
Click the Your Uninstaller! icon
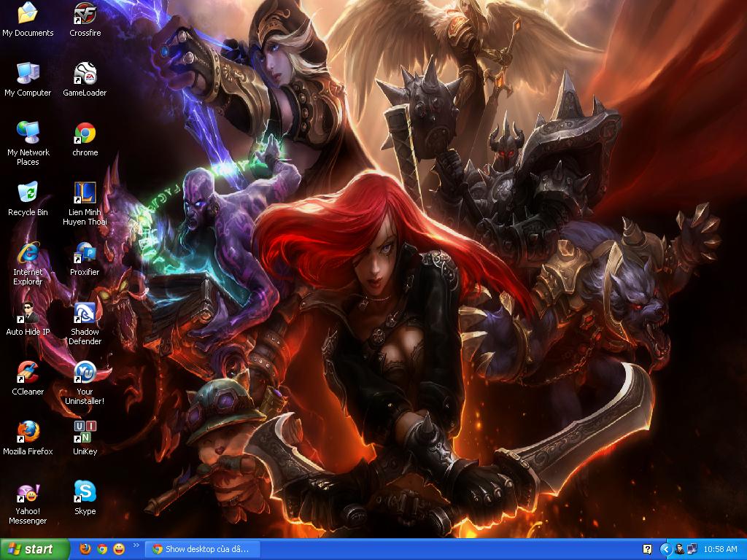(85, 373)
